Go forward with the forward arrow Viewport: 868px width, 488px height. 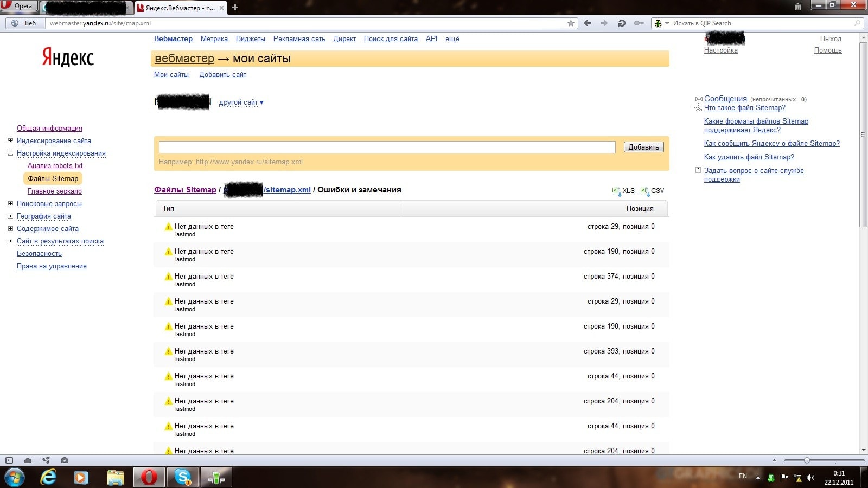click(x=604, y=23)
